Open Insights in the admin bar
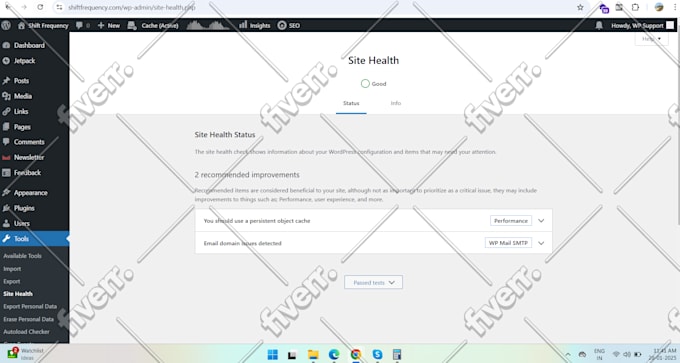680x363 pixels. [x=255, y=26]
